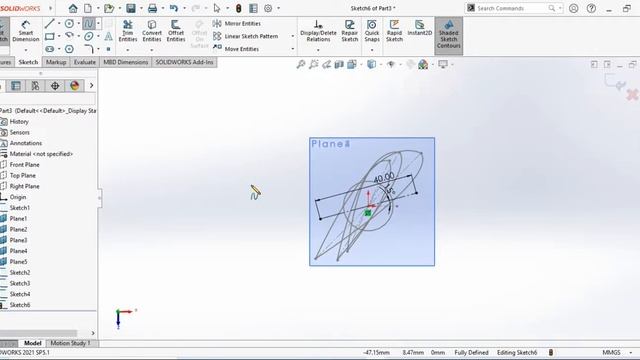Toggle Hide/Show Items eye icon

[x=391, y=64]
